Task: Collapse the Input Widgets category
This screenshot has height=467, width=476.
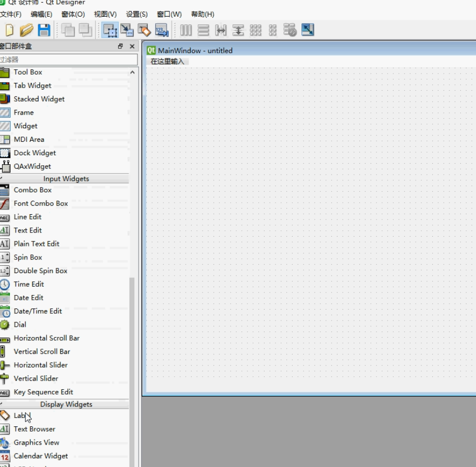Action: coord(65,179)
